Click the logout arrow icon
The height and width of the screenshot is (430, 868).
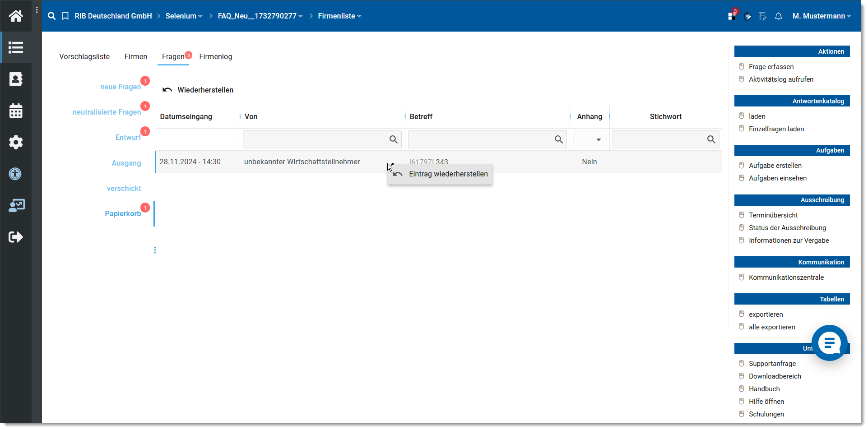click(16, 237)
